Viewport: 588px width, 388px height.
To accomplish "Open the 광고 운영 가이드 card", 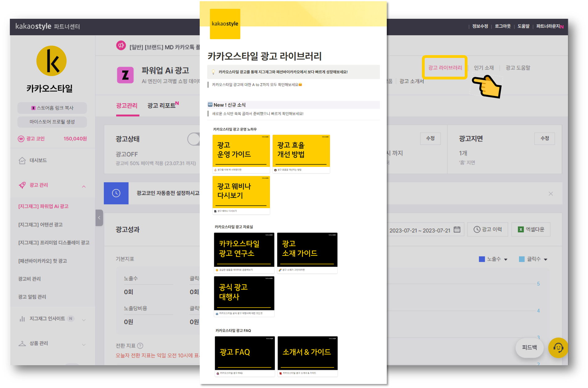I will click(x=241, y=154).
